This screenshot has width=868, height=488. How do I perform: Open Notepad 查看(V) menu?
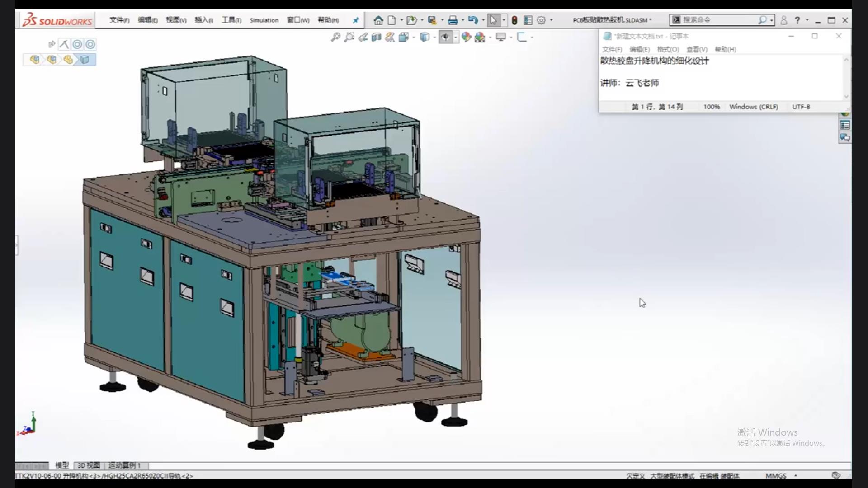tap(697, 49)
